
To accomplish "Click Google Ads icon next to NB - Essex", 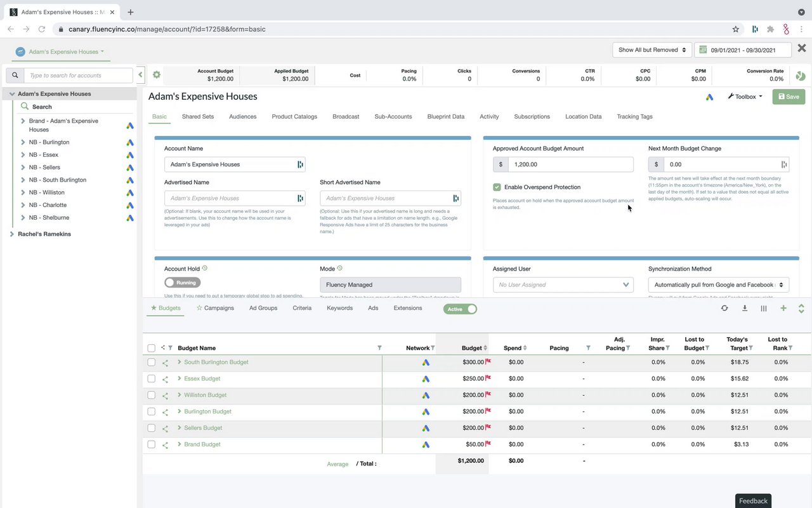I will pos(129,155).
